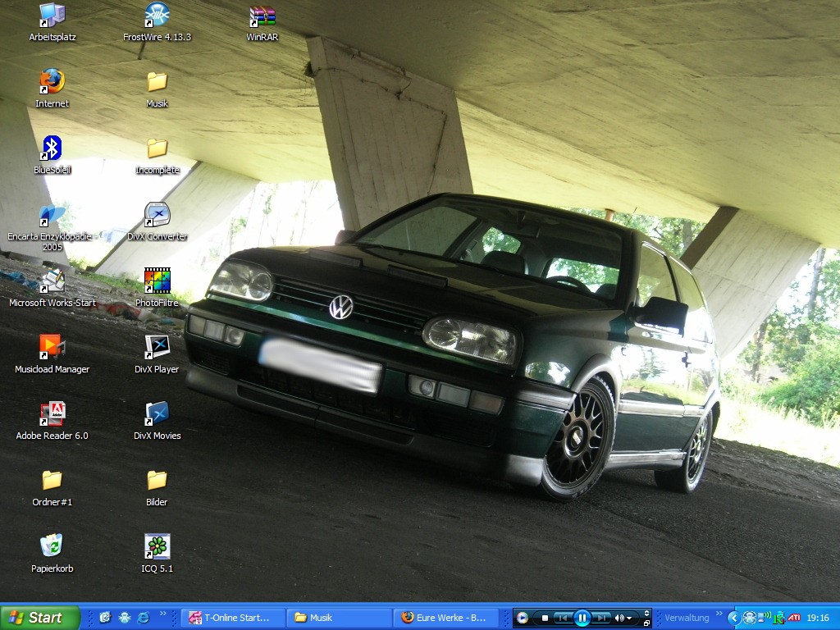840x630 pixels.
Task: Switch to the Musik folder taskbar window
Action: click(x=339, y=618)
